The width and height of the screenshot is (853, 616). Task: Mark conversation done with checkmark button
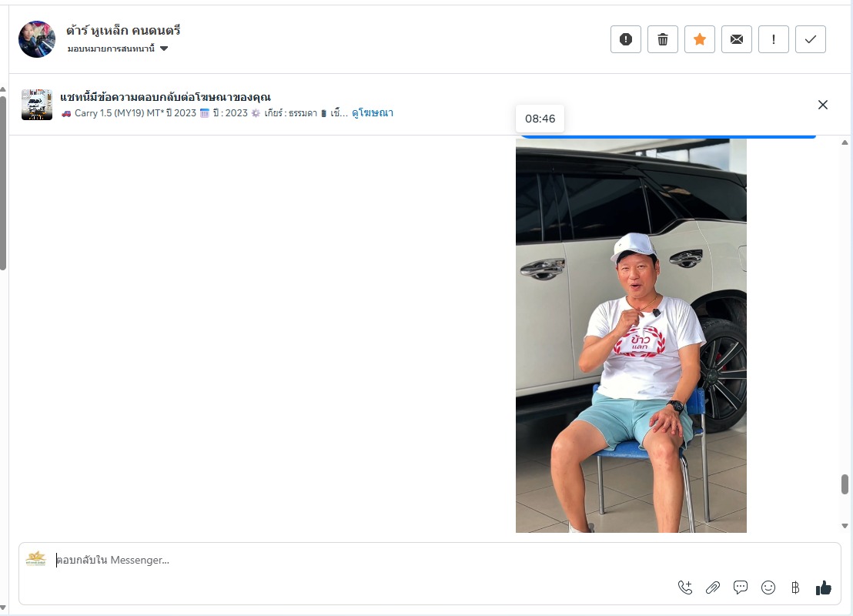pos(811,39)
